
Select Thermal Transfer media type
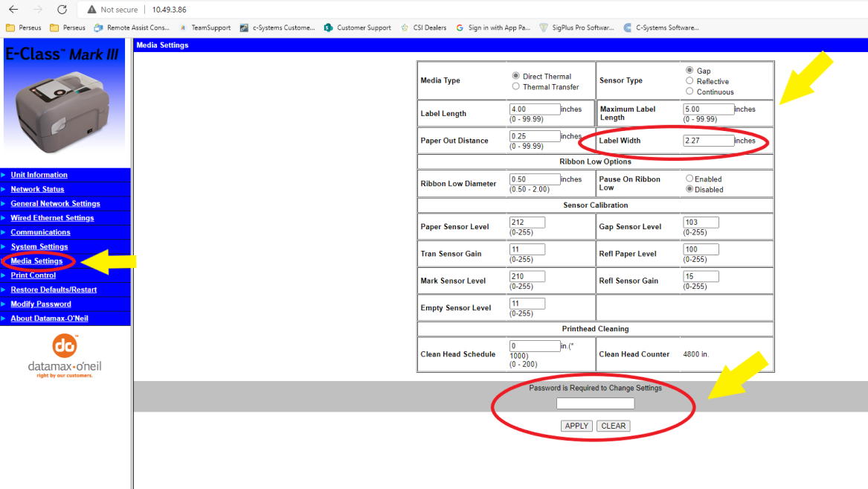click(516, 86)
